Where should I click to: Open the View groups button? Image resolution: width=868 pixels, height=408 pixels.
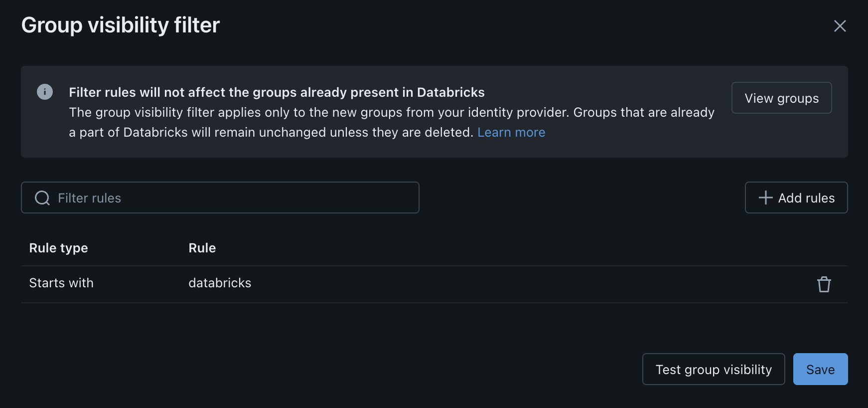point(781,98)
